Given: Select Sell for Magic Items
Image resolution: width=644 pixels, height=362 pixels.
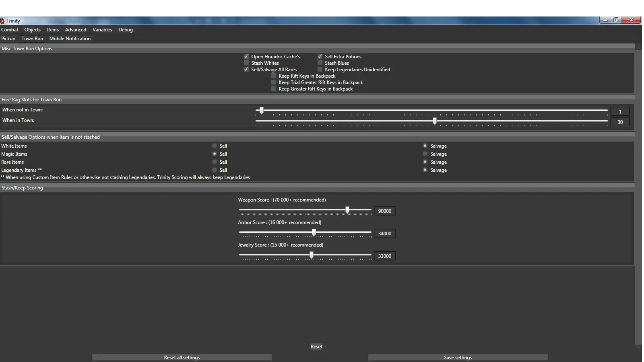Looking at the screenshot, I should pyautogui.click(x=215, y=154).
